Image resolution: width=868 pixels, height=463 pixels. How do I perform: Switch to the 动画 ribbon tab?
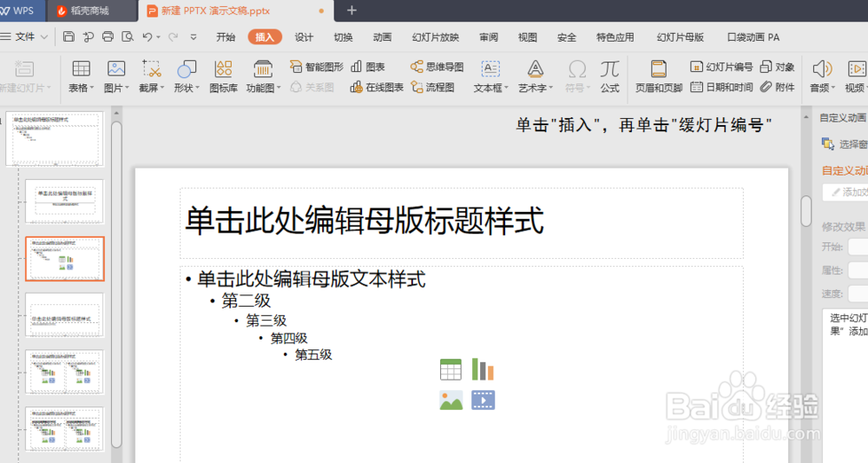pos(383,37)
